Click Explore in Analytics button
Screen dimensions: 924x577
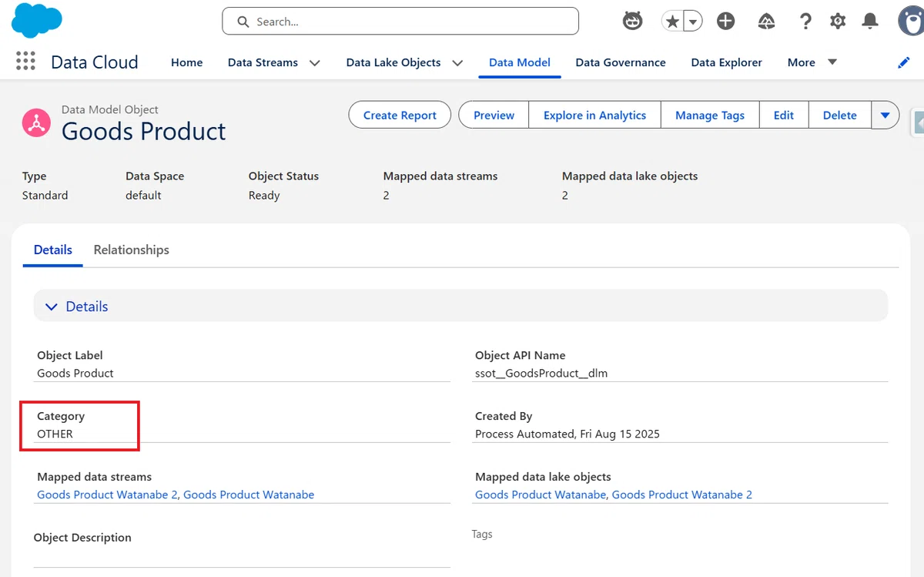(x=594, y=115)
